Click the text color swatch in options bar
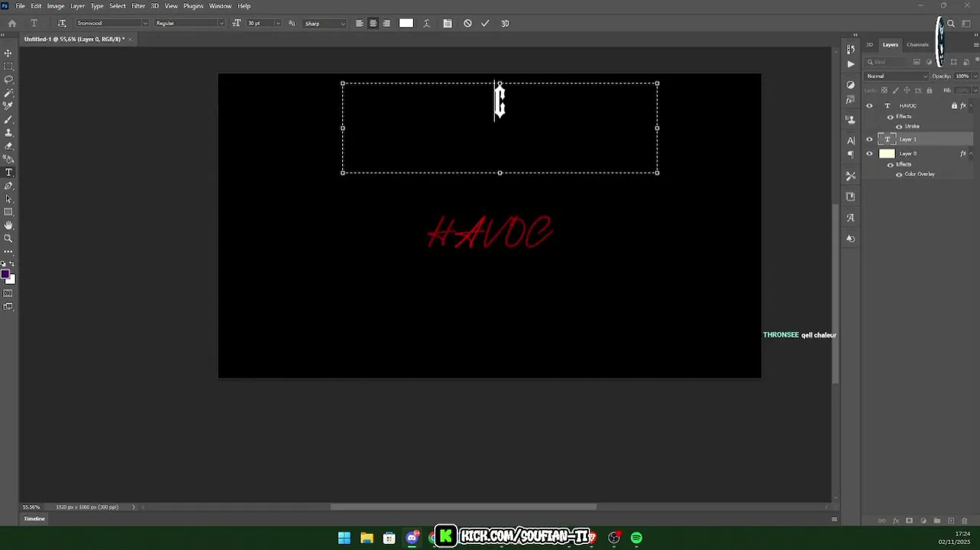This screenshot has height=550, width=980. click(x=406, y=24)
